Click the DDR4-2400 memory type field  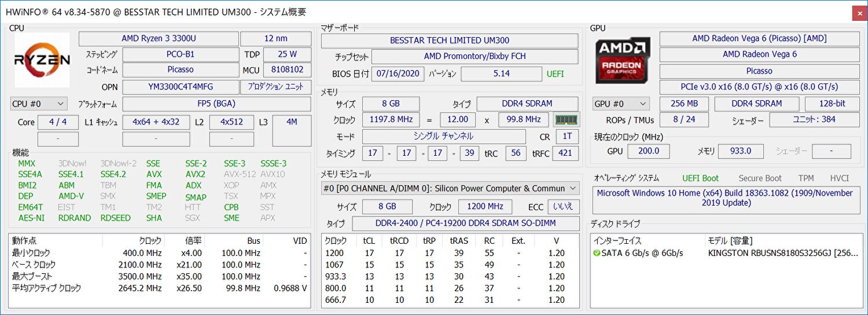point(465,224)
